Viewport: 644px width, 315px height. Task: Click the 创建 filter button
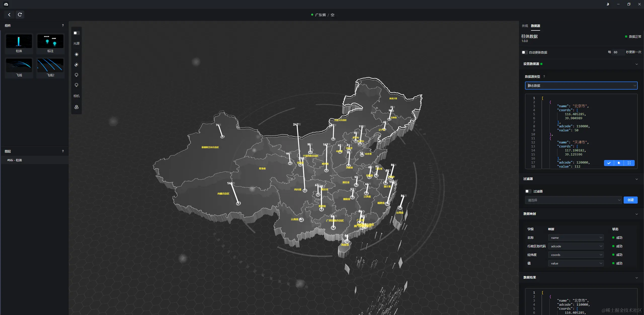click(x=630, y=200)
